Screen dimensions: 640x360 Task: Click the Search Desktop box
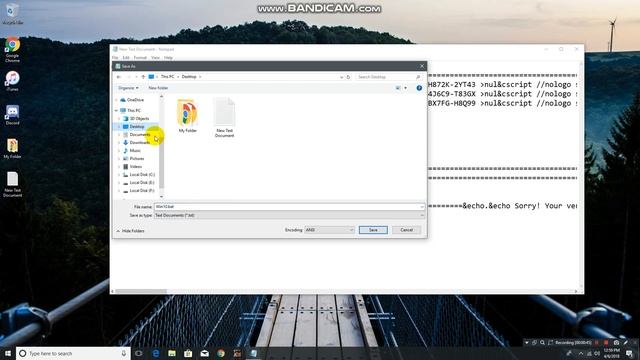point(388,77)
